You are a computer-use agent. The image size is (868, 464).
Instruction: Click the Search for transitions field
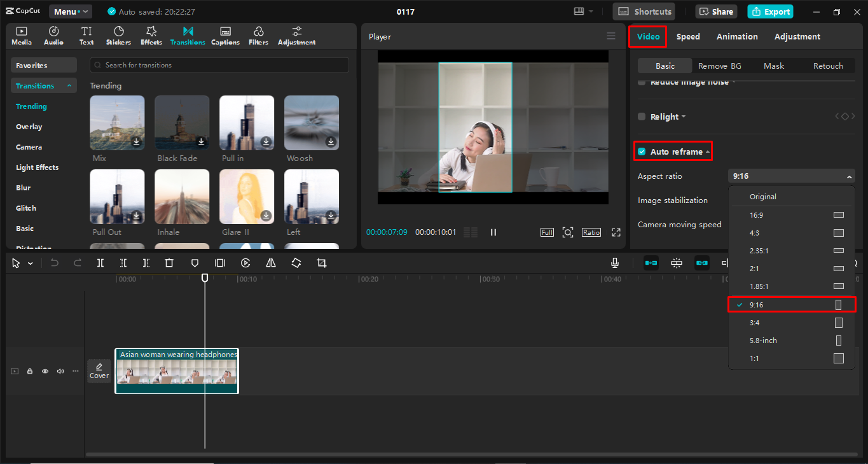pyautogui.click(x=219, y=65)
